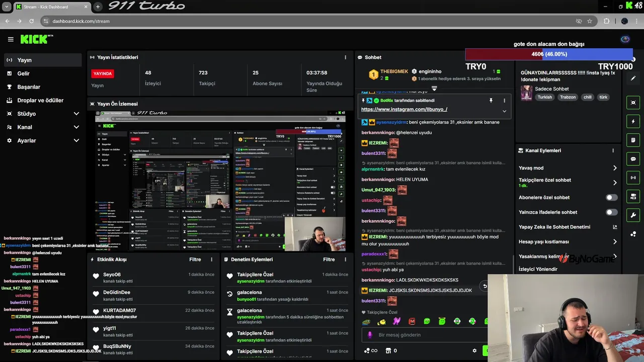644x362 pixels.
Task: Go back using the browser back arrow
Action: 7,21
